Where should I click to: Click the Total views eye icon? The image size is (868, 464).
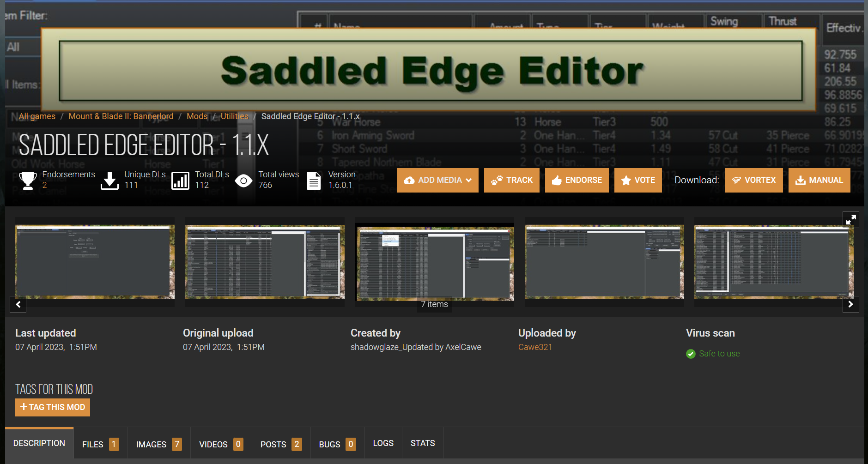click(243, 181)
